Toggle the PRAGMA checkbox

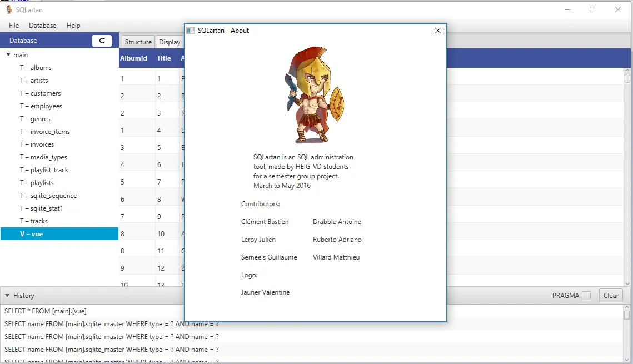point(586,296)
